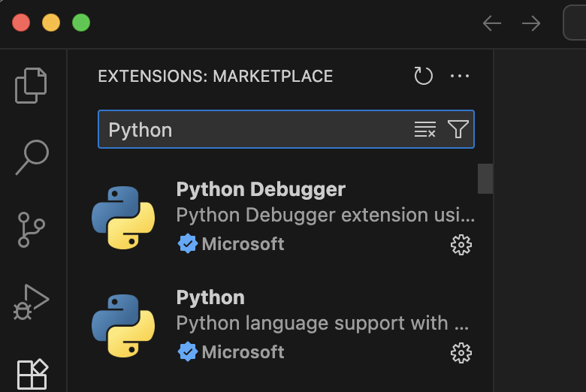Click the Python language support description
This screenshot has width=586, height=392.
tap(322, 323)
